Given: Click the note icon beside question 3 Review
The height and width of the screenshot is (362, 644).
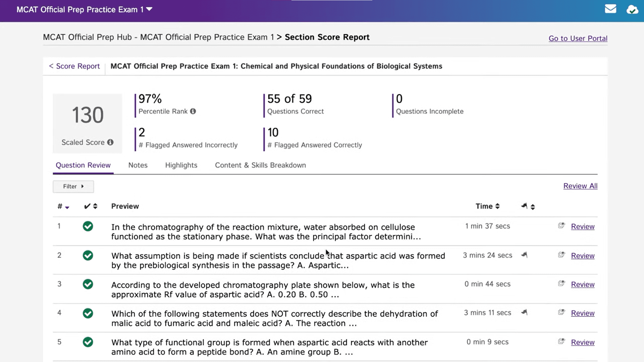Looking at the screenshot, I should pyautogui.click(x=561, y=284).
